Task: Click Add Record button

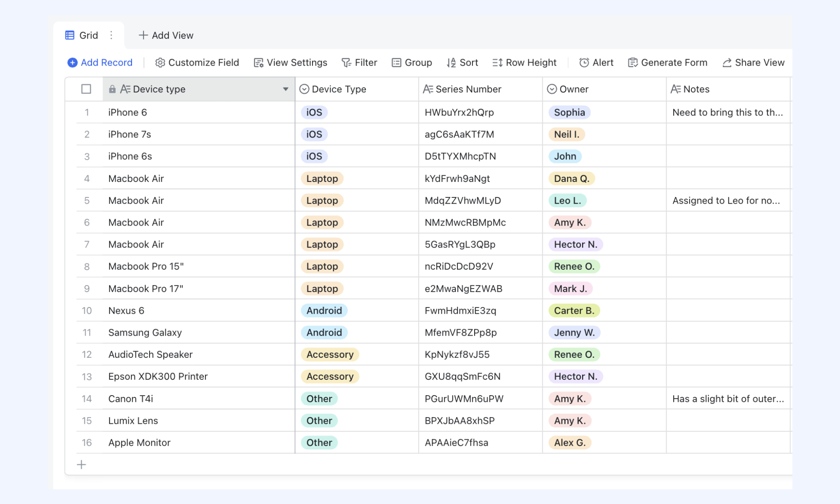Action: click(x=100, y=63)
